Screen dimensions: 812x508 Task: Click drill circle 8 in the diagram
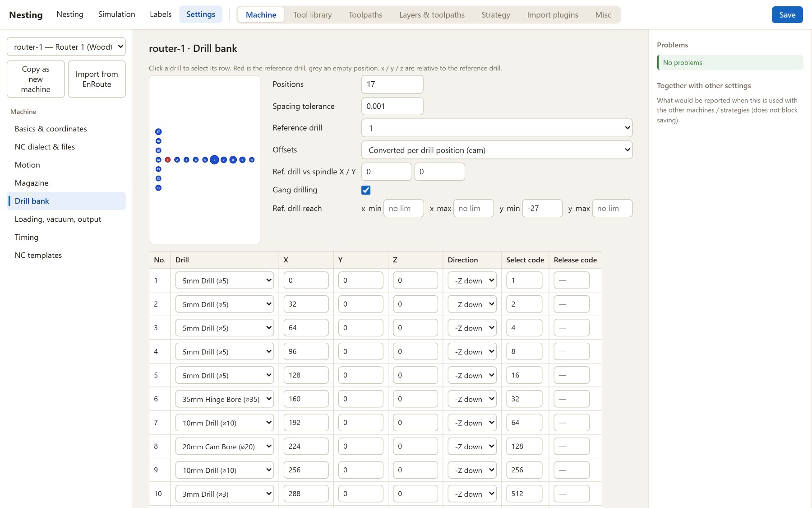click(233, 160)
